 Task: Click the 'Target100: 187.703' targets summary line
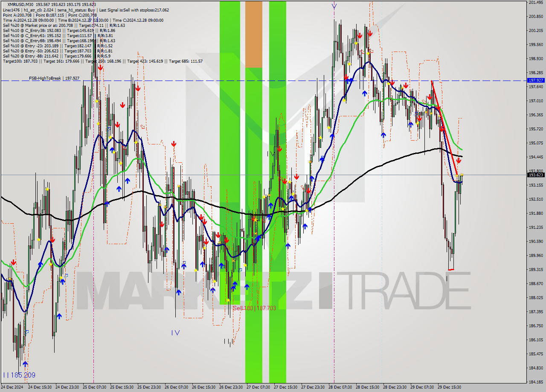click(102, 61)
